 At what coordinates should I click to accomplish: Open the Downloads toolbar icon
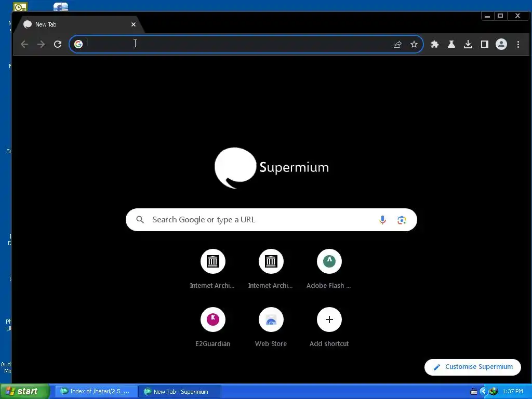pos(468,44)
